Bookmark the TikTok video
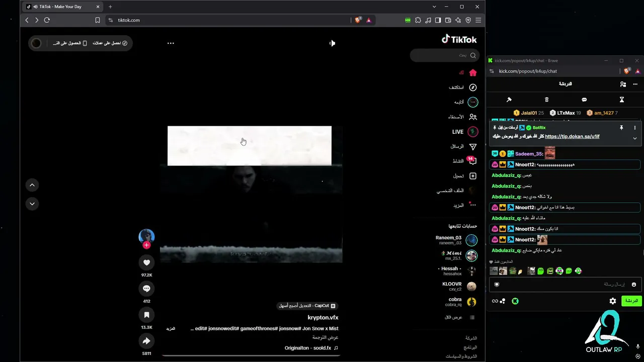The height and width of the screenshot is (362, 644). point(146,315)
